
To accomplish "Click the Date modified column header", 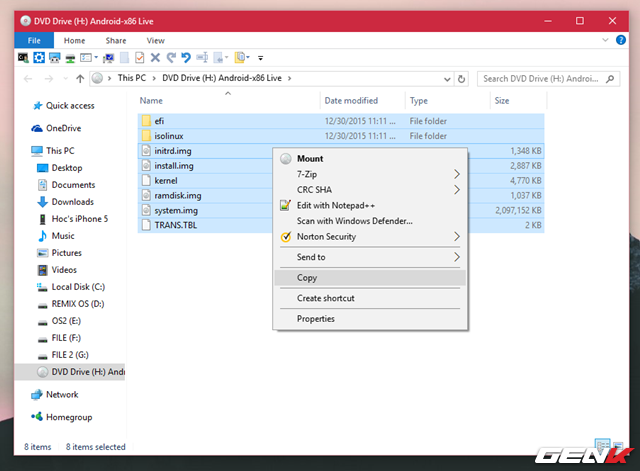I will point(351,101).
